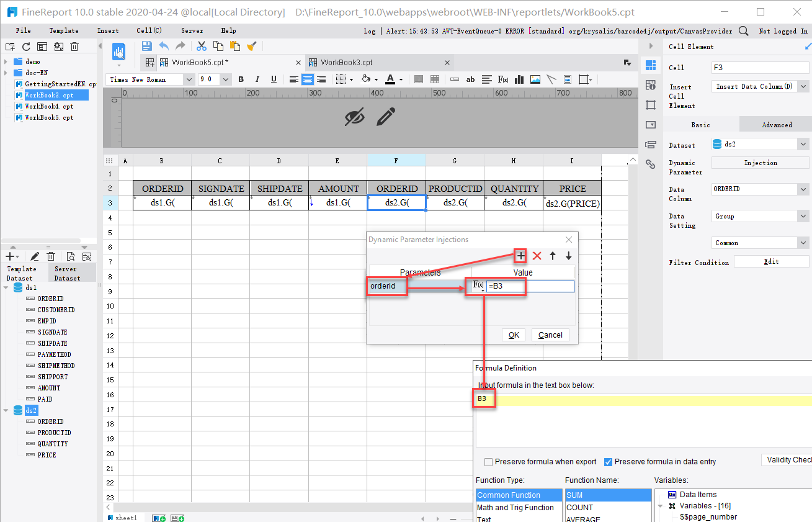
Task: Insert an image with the picture toolbar icon
Action: click(x=535, y=79)
